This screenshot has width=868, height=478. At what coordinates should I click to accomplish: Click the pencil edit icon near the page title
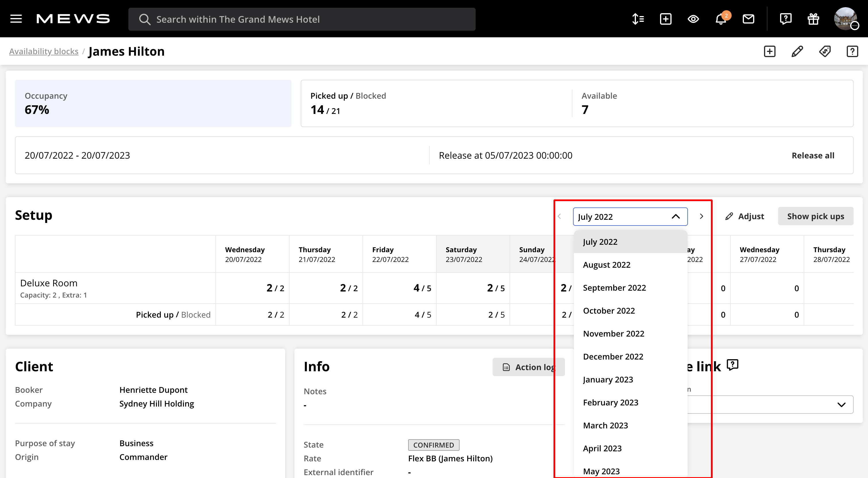click(x=797, y=51)
